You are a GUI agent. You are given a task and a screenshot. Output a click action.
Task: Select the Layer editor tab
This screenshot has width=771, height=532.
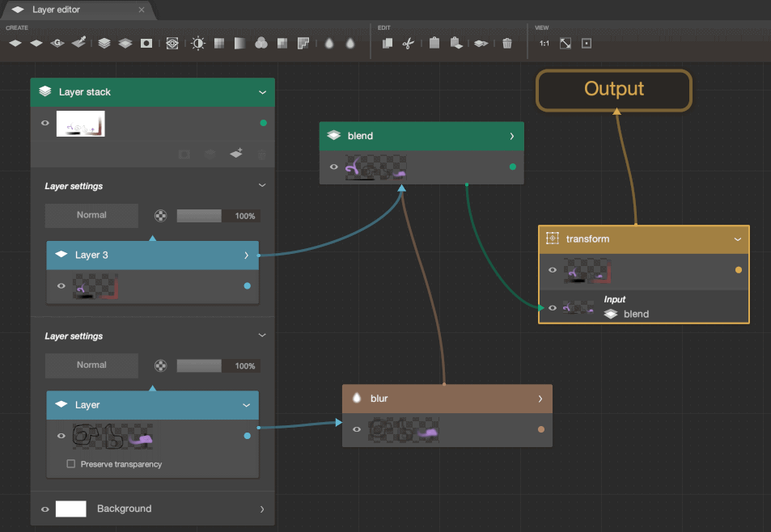click(56, 10)
